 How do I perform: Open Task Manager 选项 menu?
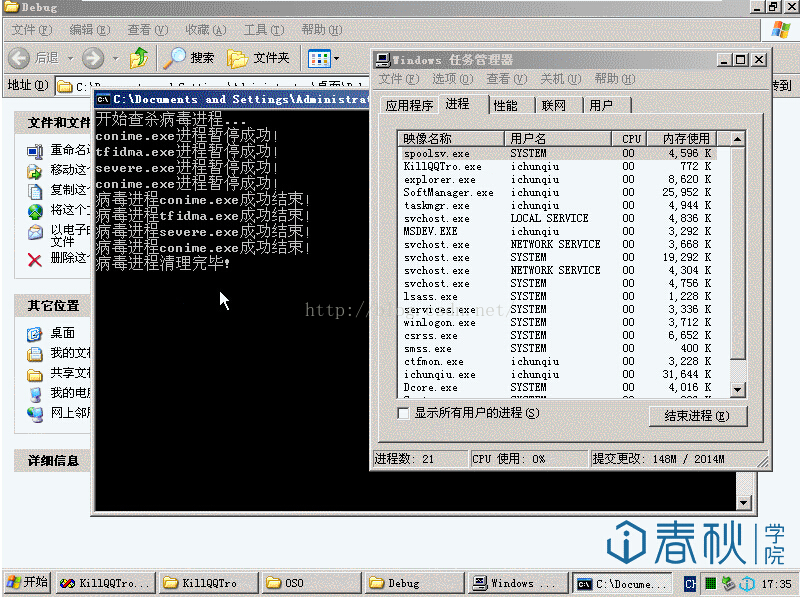coord(453,79)
